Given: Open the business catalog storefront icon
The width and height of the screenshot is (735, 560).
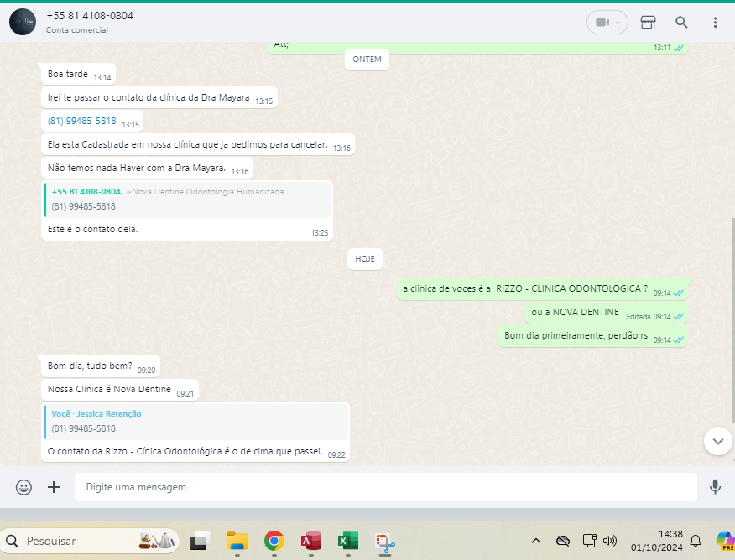Looking at the screenshot, I should tap(648, 22).
